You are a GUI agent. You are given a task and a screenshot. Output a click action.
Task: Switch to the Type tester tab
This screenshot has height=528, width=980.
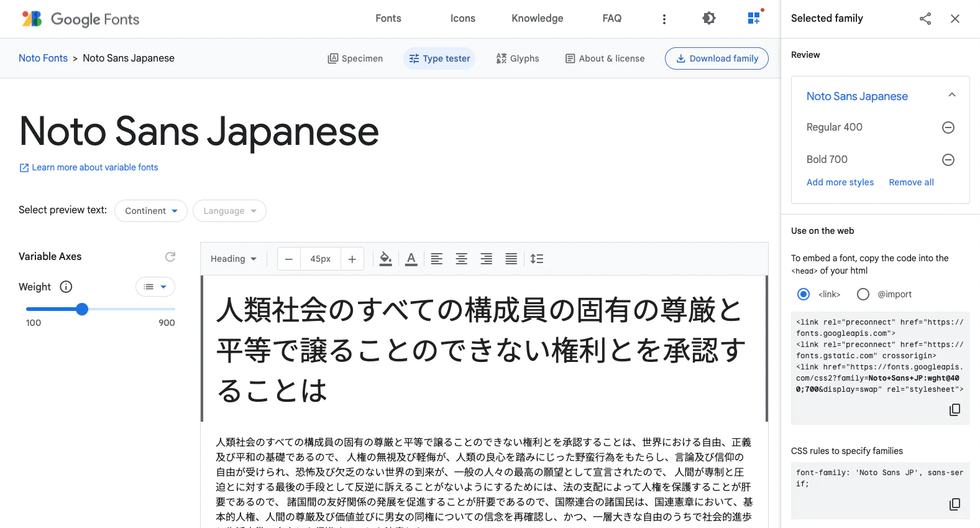point(439,58)
